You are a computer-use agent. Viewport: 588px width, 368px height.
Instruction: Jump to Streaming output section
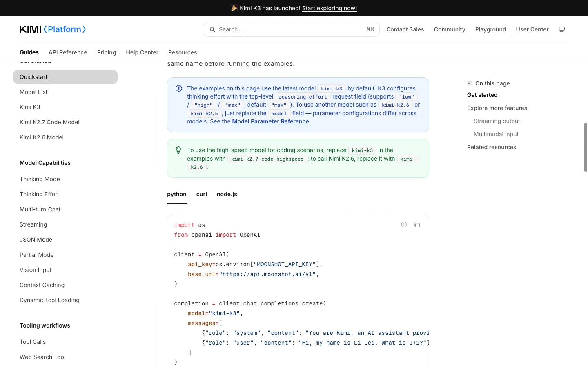tap(497, 121)
